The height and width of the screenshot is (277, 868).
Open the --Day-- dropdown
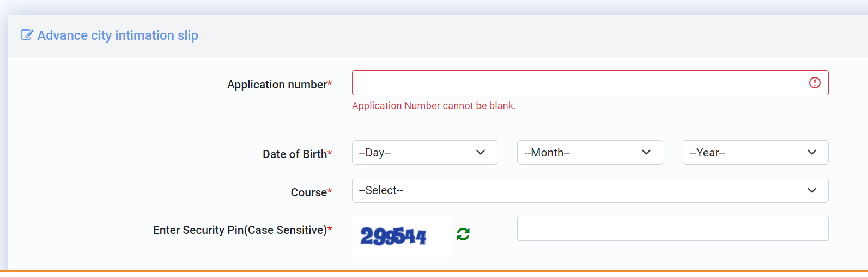pos(424,153)
